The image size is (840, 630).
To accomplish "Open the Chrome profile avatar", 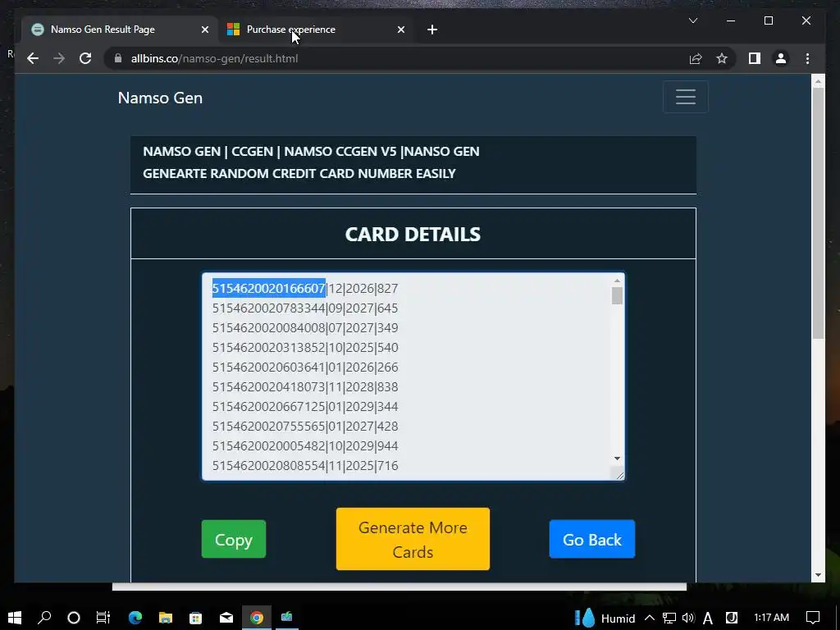I will point(781,58).
